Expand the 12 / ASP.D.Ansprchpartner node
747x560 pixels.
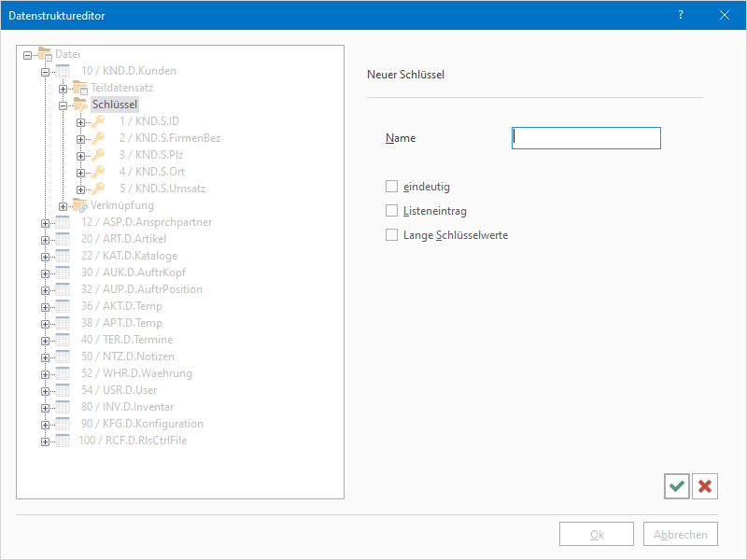[x=45, y=222]
